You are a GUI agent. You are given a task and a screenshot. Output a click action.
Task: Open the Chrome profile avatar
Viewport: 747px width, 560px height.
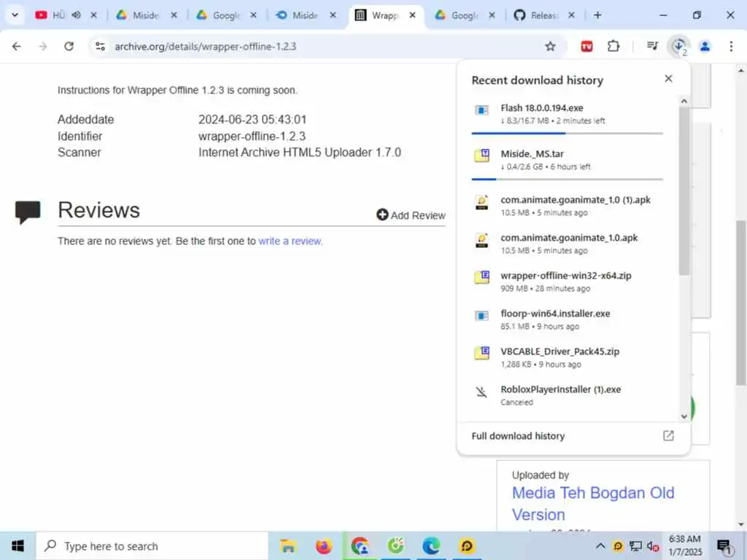(705, 46)
